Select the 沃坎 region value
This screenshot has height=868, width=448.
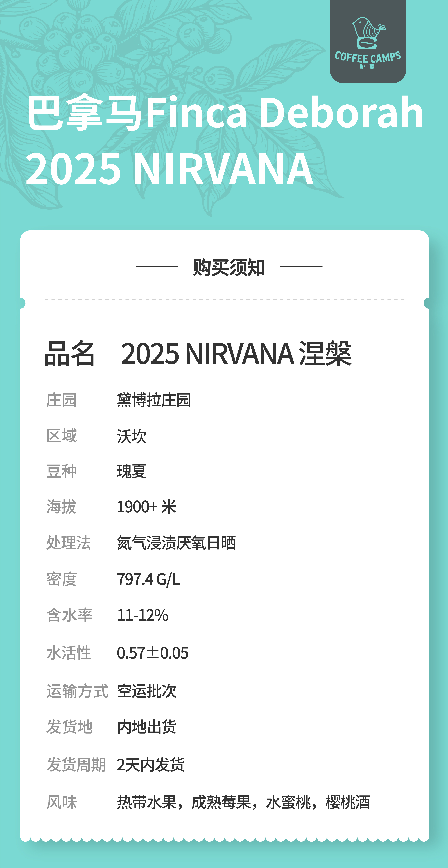point(132,436)
